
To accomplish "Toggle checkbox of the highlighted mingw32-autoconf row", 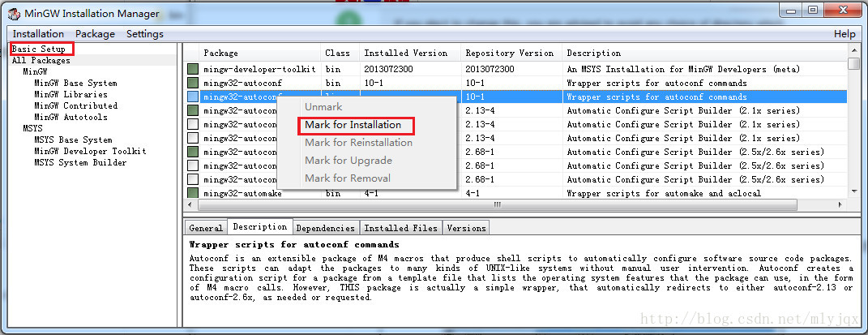I will click(193, 97).
